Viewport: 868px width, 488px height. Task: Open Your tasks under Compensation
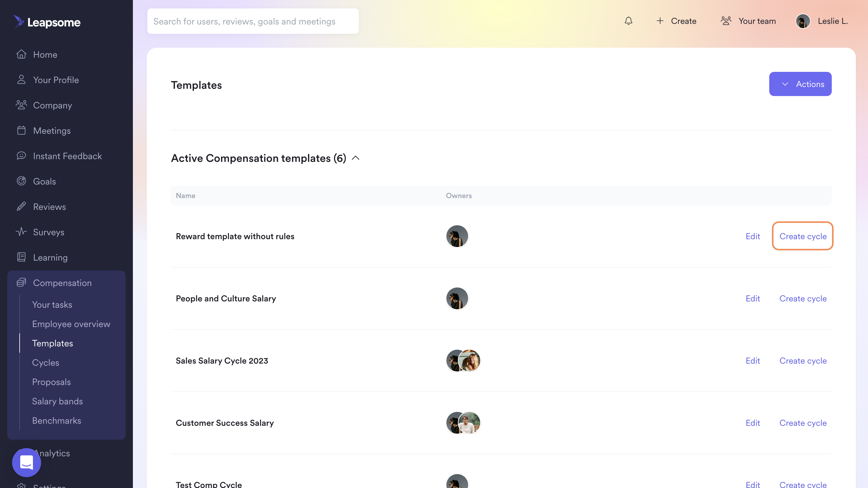(52, 304)
